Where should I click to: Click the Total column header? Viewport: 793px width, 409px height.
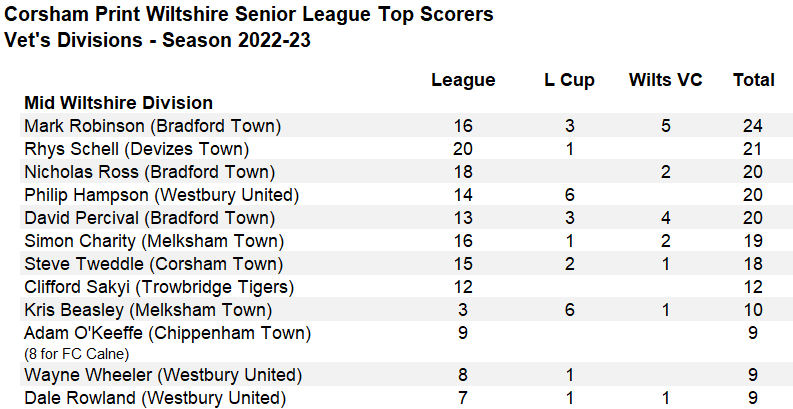(x=754, y=80)
